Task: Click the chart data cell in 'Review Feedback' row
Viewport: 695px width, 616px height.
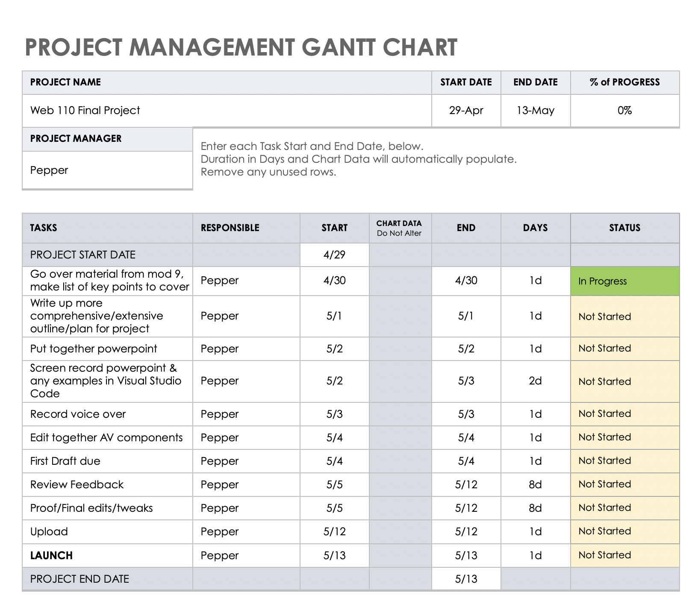Action: [x=401, y=485]
